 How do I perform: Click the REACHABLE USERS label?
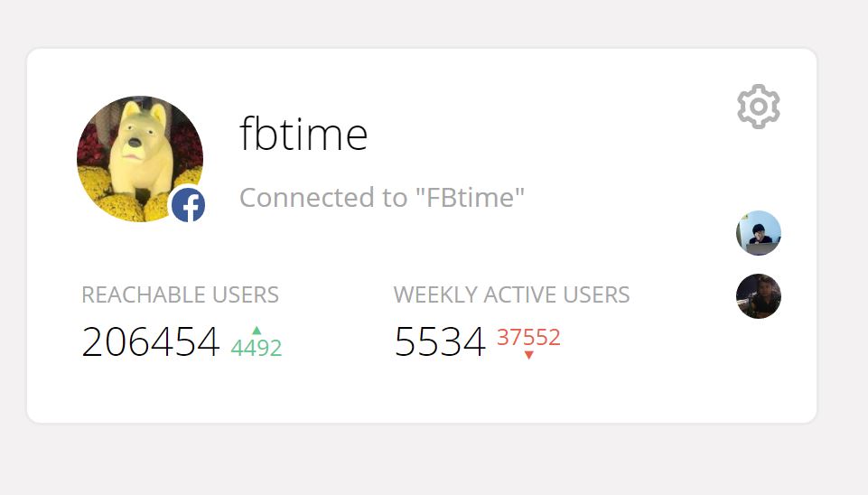point(180,294)
